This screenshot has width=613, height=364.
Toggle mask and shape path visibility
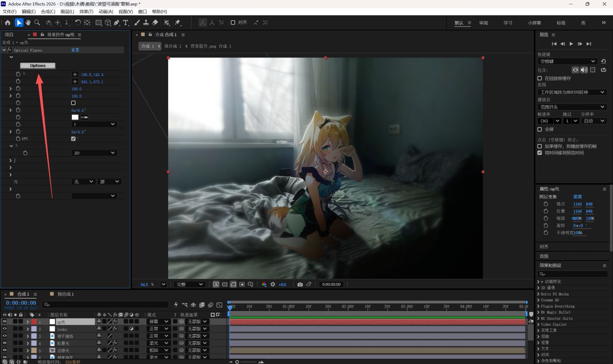233,284
